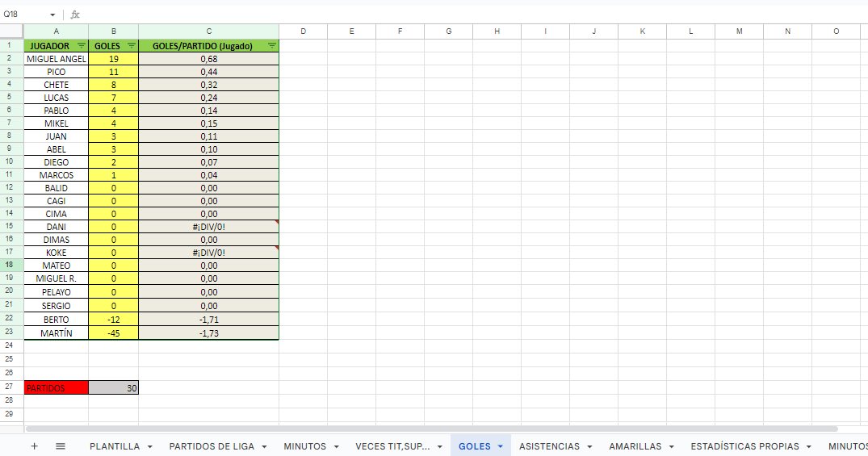This screenshot has height=456, width=868.
Task: Open MINUTOS tab dropdown arrow
Action: pos(336,446)
